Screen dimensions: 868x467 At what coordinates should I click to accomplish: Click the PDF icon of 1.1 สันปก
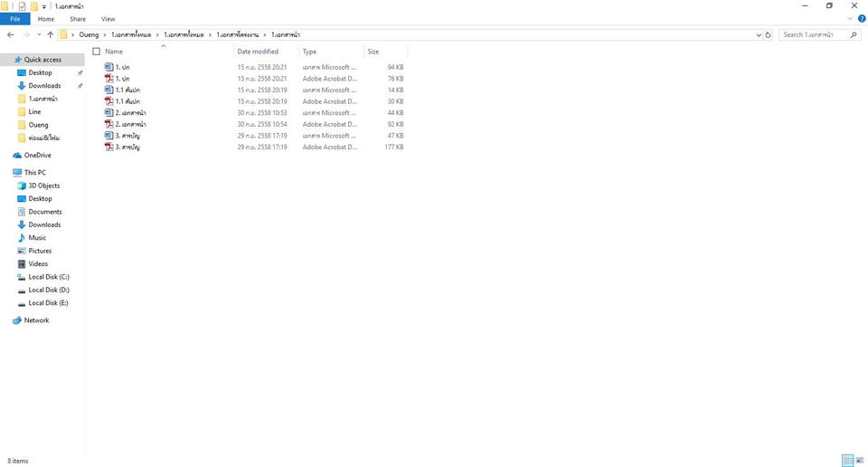(109, 101)
